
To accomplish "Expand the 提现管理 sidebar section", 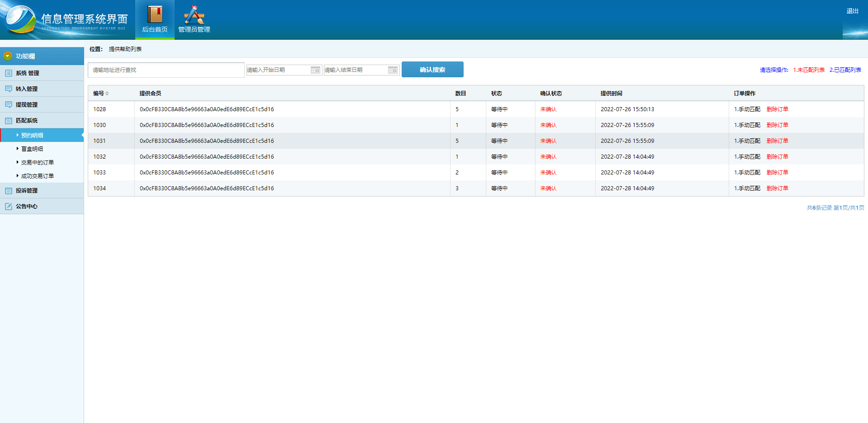I will coord(27,105).
